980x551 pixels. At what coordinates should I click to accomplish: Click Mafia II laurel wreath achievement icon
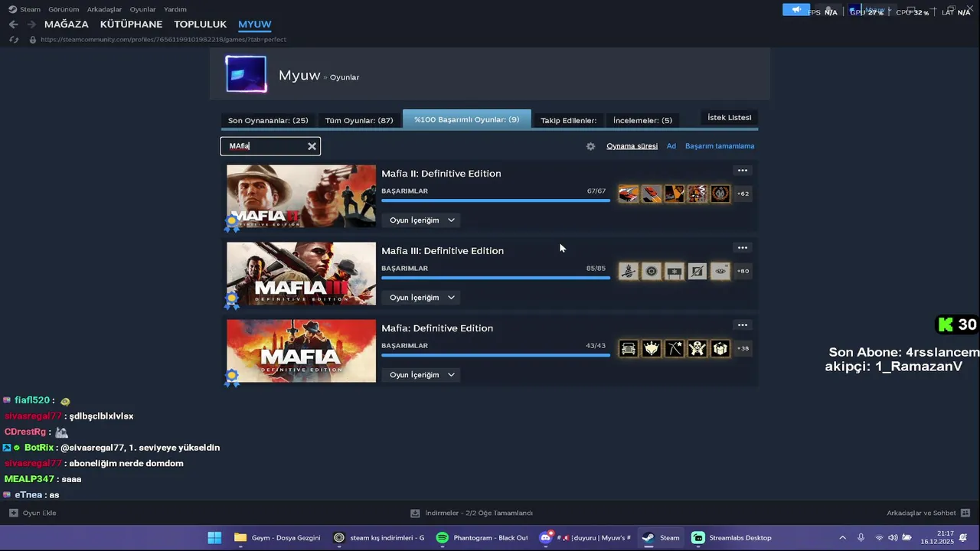point(720,194)
